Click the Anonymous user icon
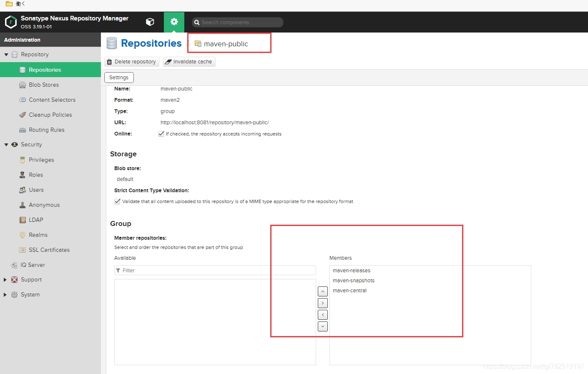Viewport: 588px width, 374px height. (x=23, y=205)
